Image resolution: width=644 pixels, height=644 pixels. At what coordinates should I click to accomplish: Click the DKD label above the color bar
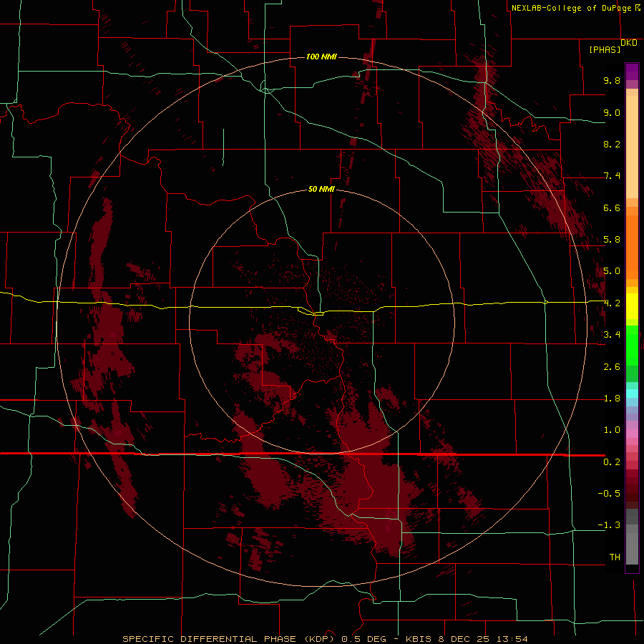(629, 43)
